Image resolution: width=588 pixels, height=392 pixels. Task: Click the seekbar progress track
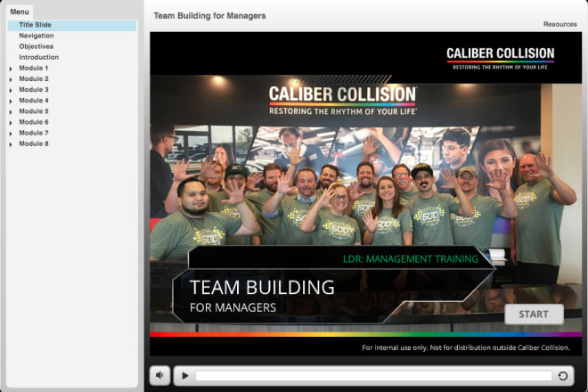pos(373,375)
